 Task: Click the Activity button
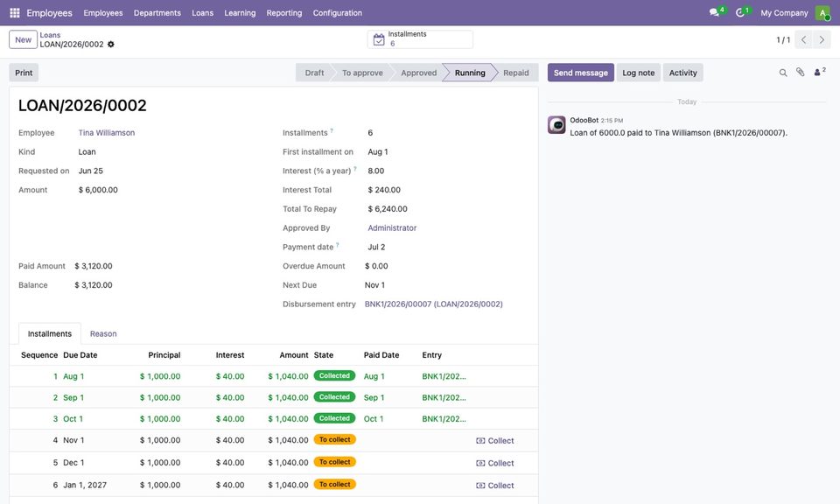pyautogui.click(x=682, y=73)
